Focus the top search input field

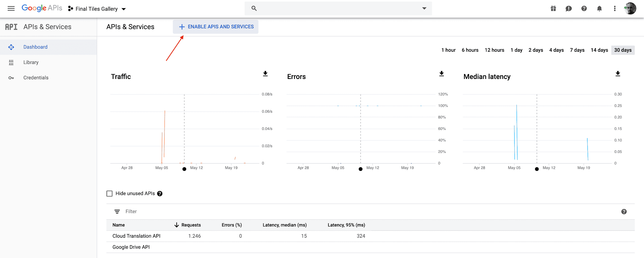(x=338, y=8)
